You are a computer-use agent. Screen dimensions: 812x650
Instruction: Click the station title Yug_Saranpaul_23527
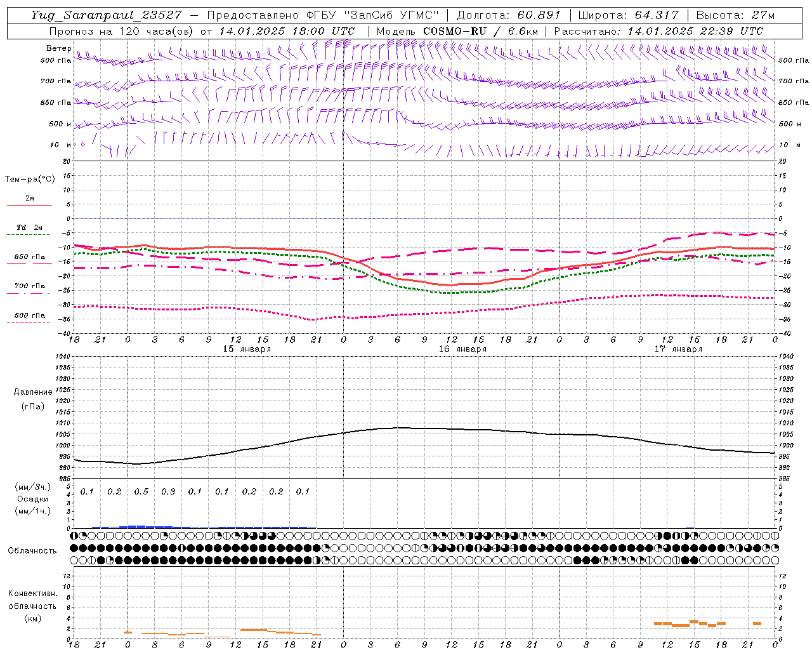(108, 15)
